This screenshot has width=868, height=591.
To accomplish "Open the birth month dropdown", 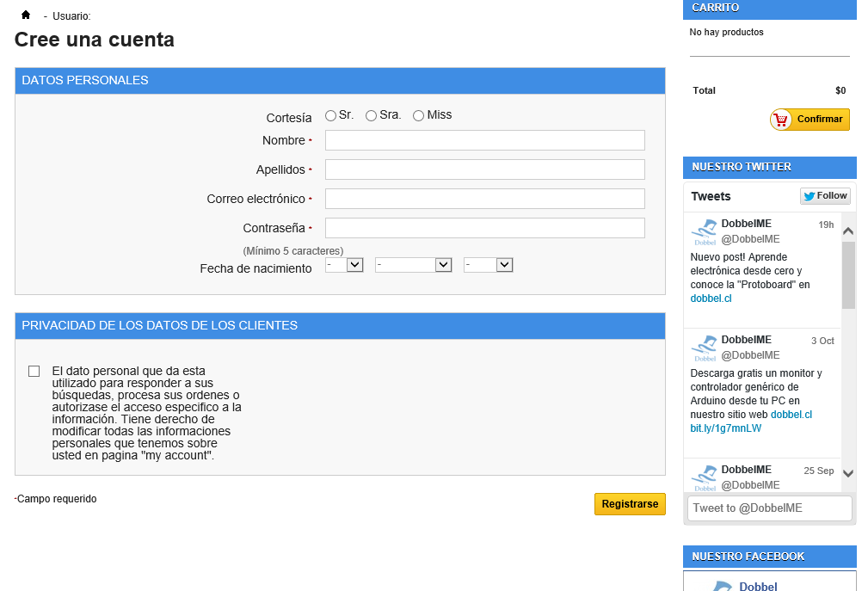I will coord(414,265).
